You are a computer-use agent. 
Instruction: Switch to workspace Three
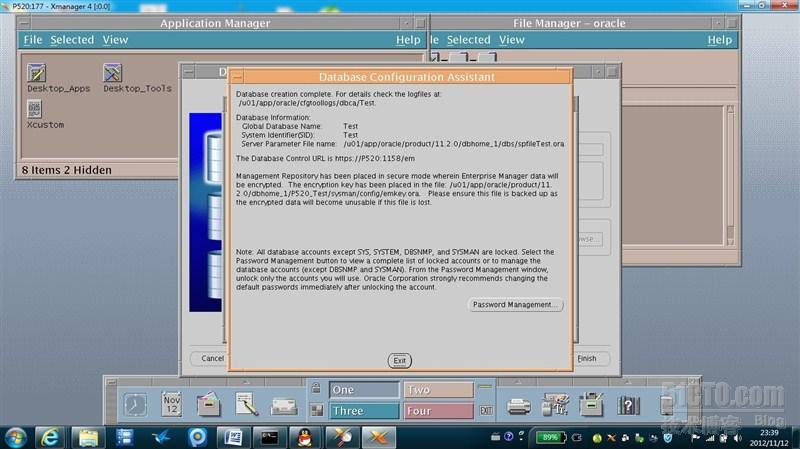[x=364, y=411]
